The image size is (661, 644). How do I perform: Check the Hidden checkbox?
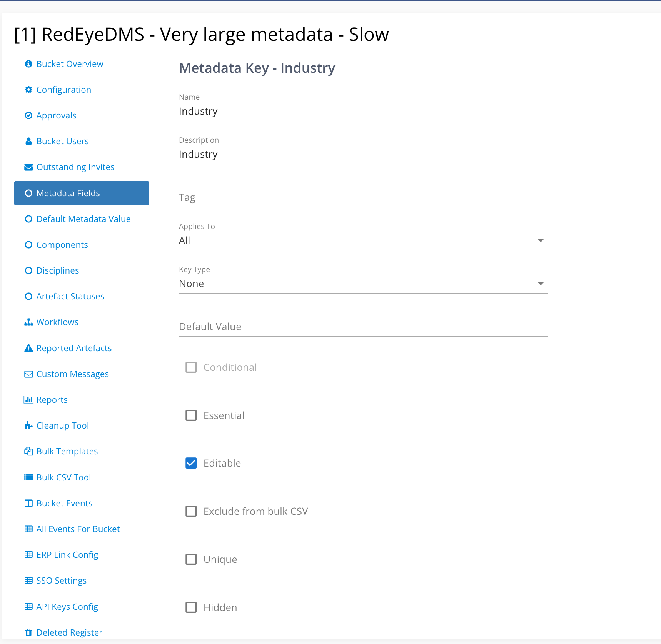click(191, 607)
